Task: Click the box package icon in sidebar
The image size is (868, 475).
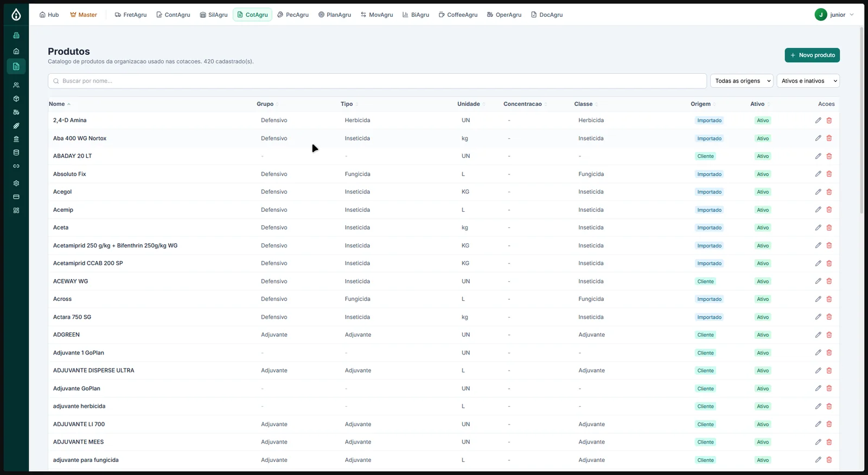Action: click(x=16, y=99)
